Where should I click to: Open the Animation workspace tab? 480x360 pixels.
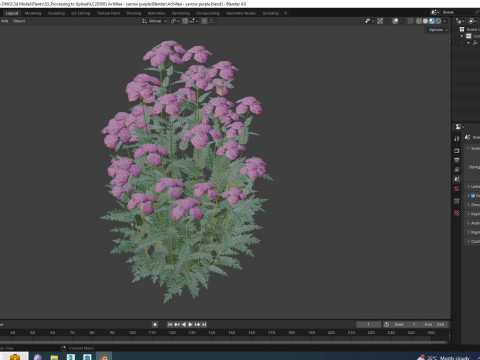coord(157,13)
